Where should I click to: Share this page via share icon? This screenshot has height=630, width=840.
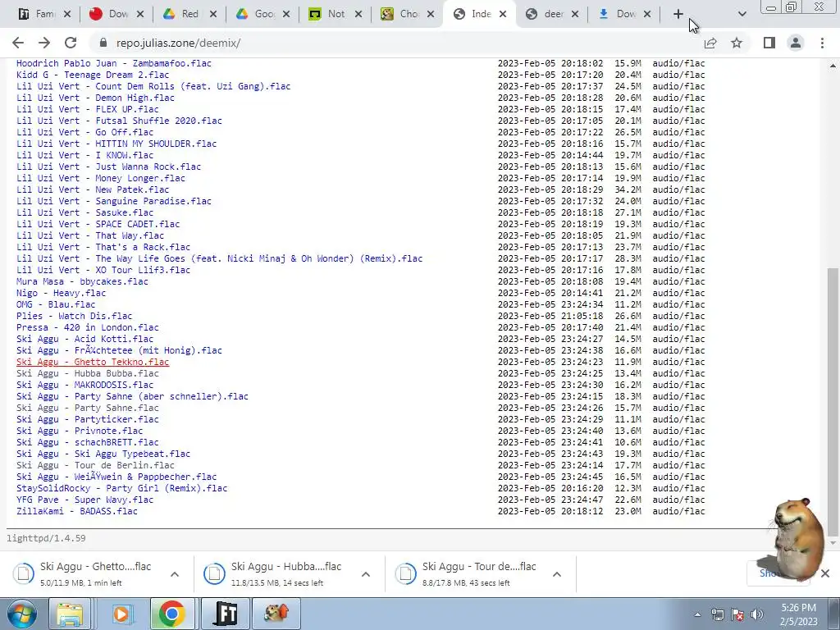click(x=710, y=43)
